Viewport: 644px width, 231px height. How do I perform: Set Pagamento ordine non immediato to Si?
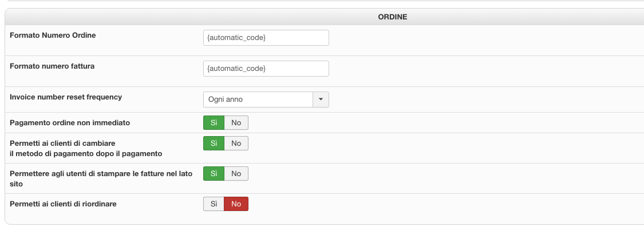214,123
